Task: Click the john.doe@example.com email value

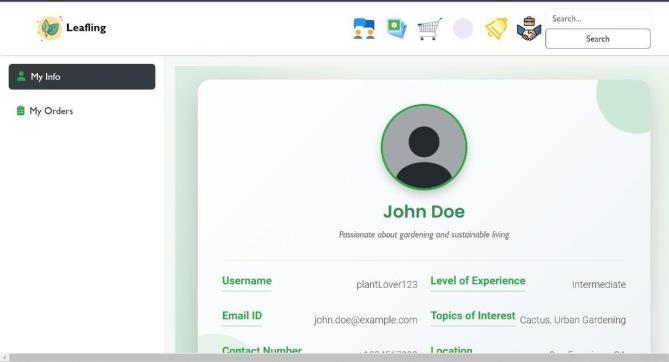Action: coord(366,320)
